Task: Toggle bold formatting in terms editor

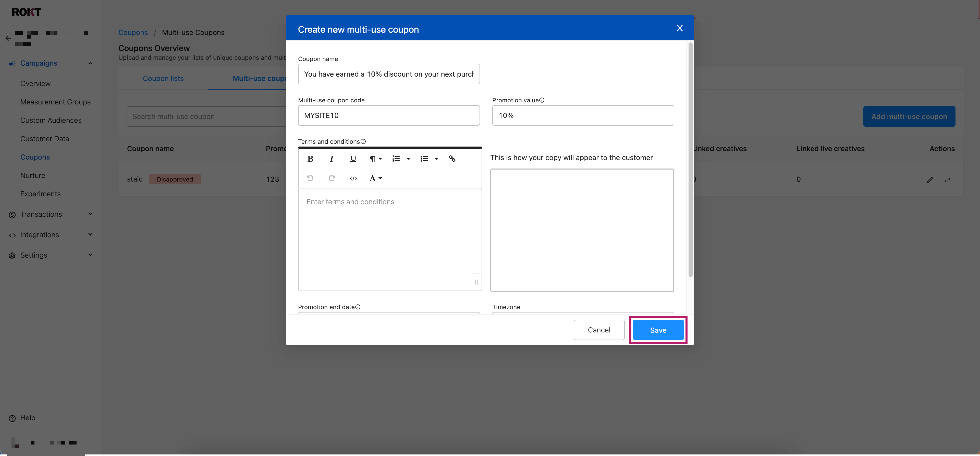Action: coord(310,159)
